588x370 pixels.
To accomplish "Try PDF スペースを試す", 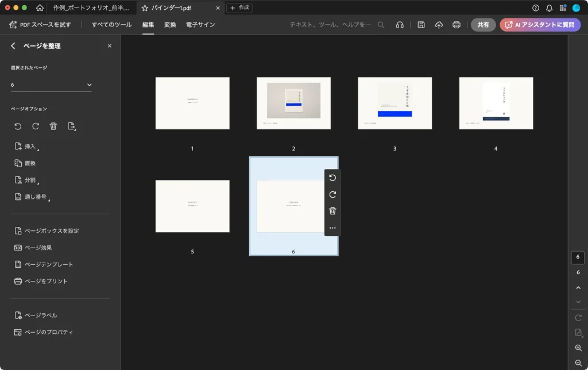I will pyautogui.click(x=40, y=25).
